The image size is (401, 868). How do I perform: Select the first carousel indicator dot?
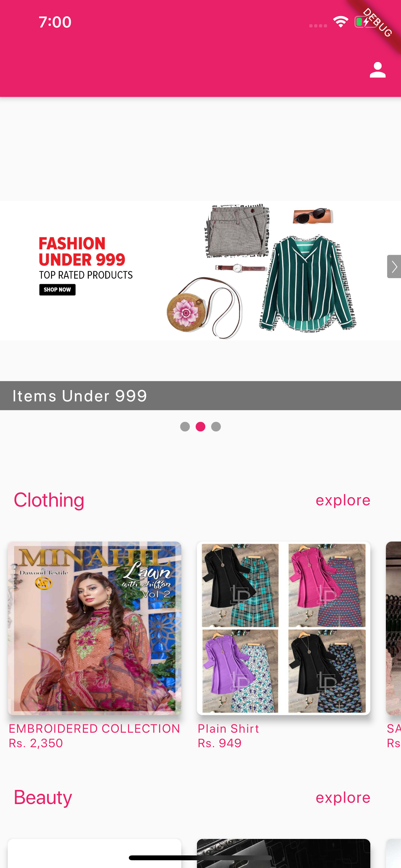(x=185, y=427)
